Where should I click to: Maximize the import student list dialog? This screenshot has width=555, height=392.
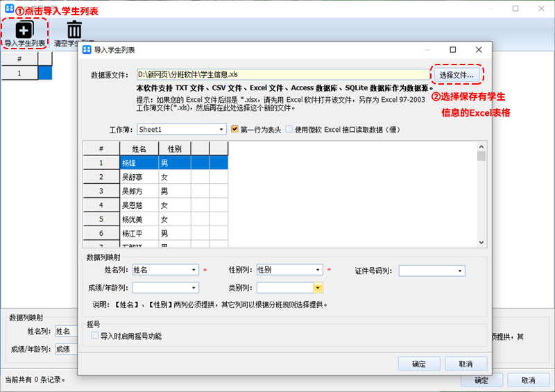click(x=453, y=50)
